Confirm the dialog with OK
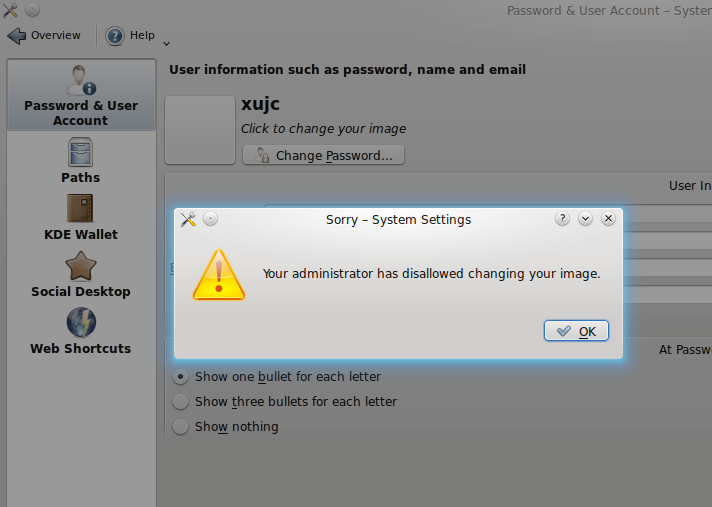712x507 pixels. (x=576, y=331)
